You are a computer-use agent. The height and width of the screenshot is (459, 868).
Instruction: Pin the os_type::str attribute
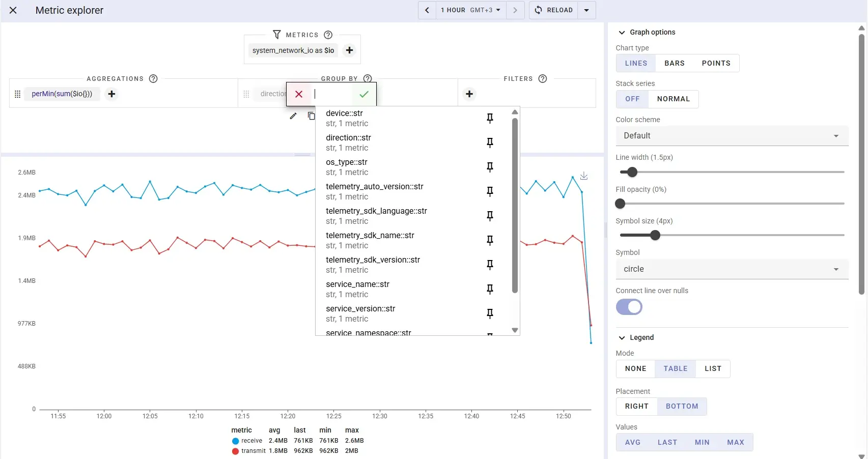490,167
